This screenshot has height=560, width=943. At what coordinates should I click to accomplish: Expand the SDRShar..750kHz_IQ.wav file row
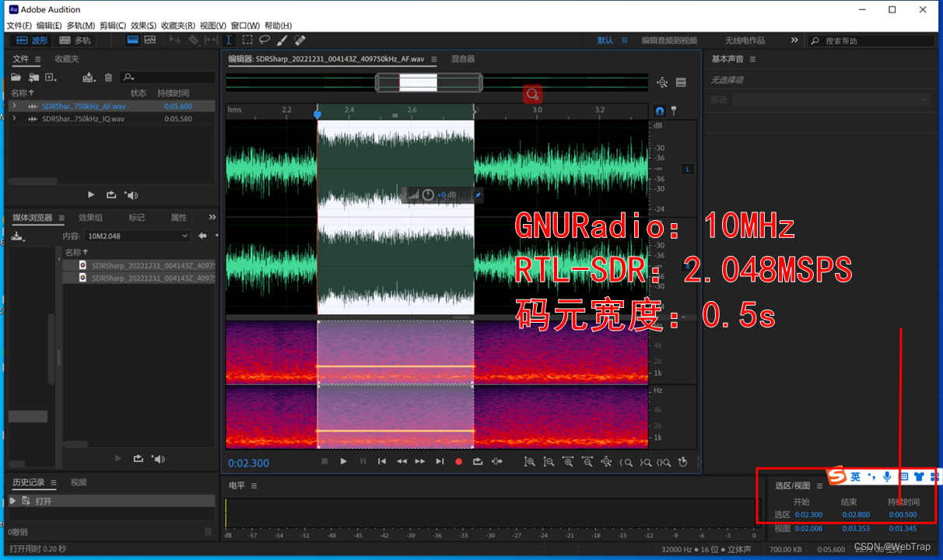(x=14, y=118)
